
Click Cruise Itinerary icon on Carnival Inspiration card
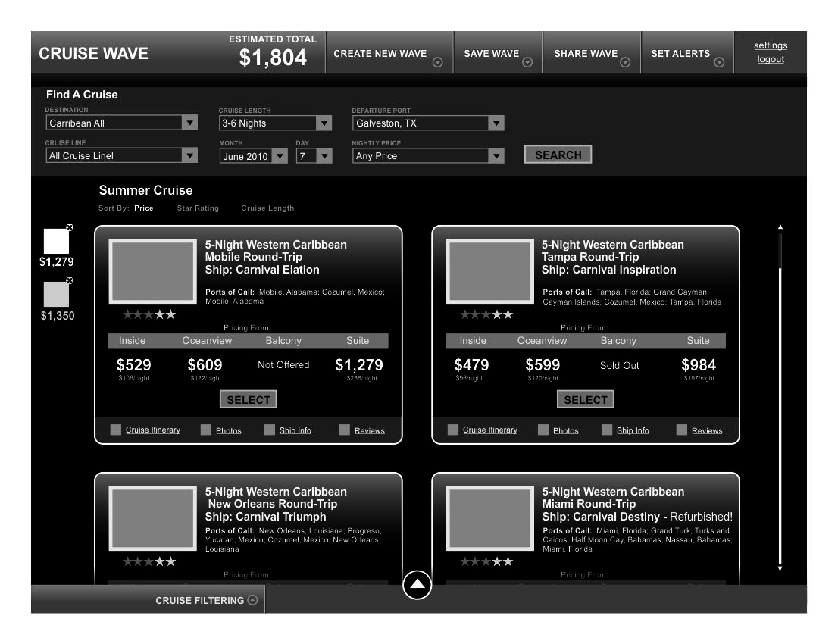point(452,430)
